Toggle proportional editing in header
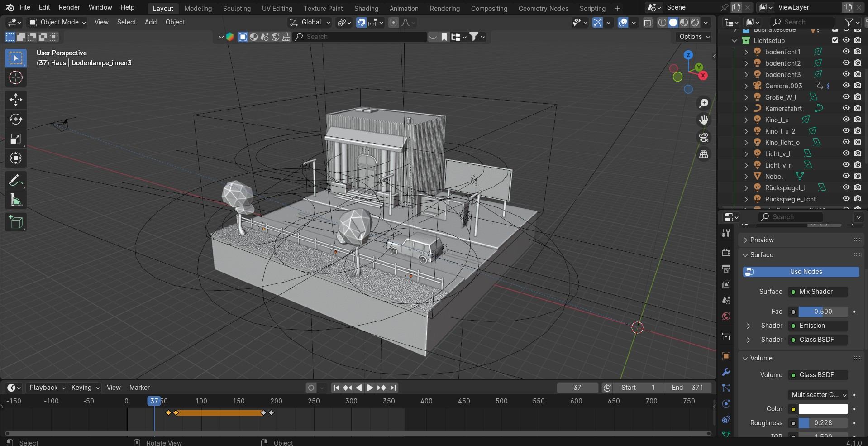 (x=393, y=22)
